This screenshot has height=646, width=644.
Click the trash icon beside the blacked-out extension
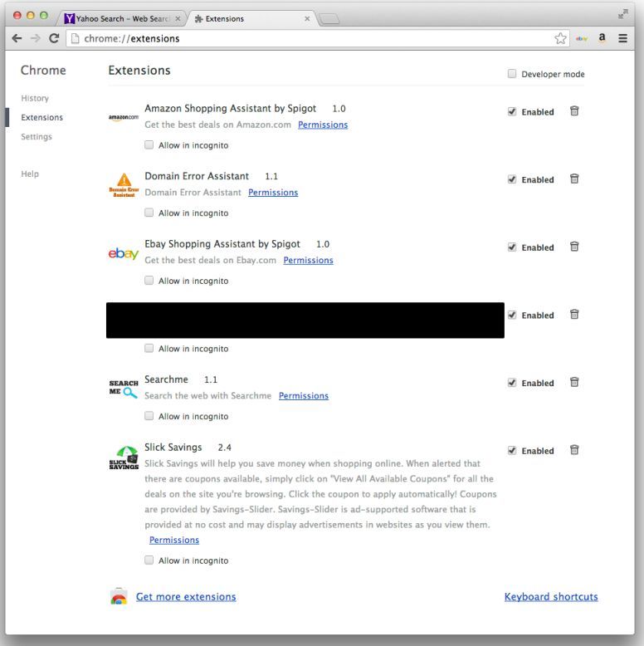pos(574,315)
